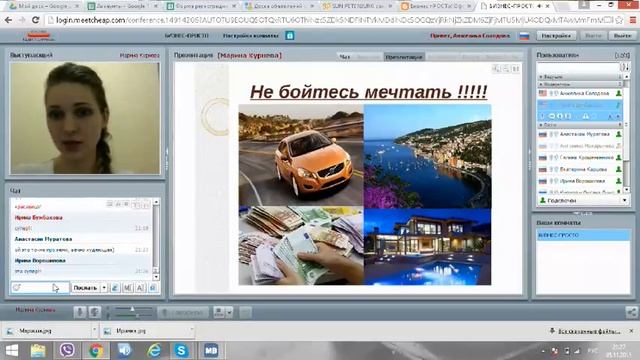Open the Подключен status dropdown

pyautogui.click(x=624, y=200)
